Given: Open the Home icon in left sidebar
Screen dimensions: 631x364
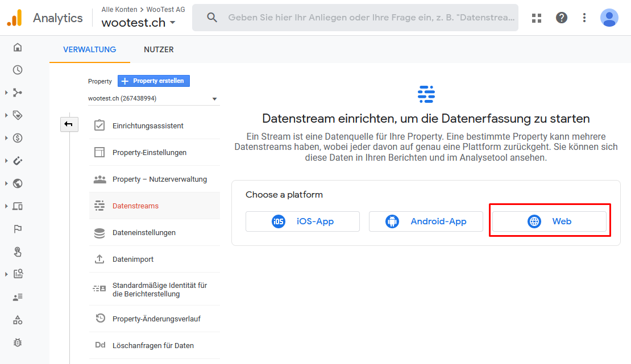Looking at the screenshot, I should 17,48.
